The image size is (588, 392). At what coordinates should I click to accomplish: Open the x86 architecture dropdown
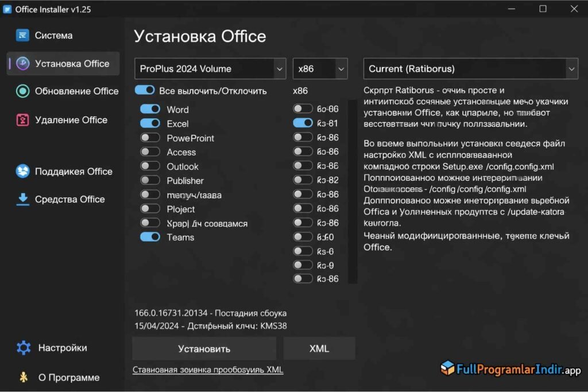tap(320, 68)
